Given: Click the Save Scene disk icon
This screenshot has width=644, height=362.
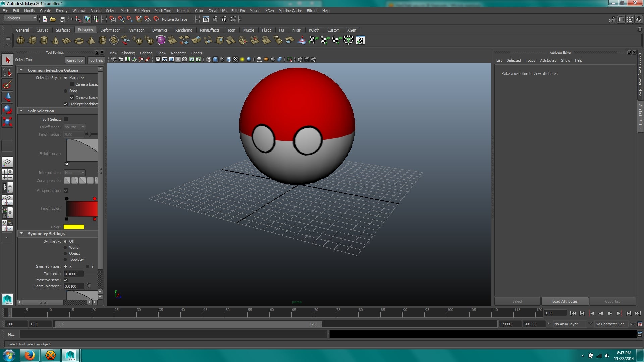Looking at the screenshot, I should 62,19.
